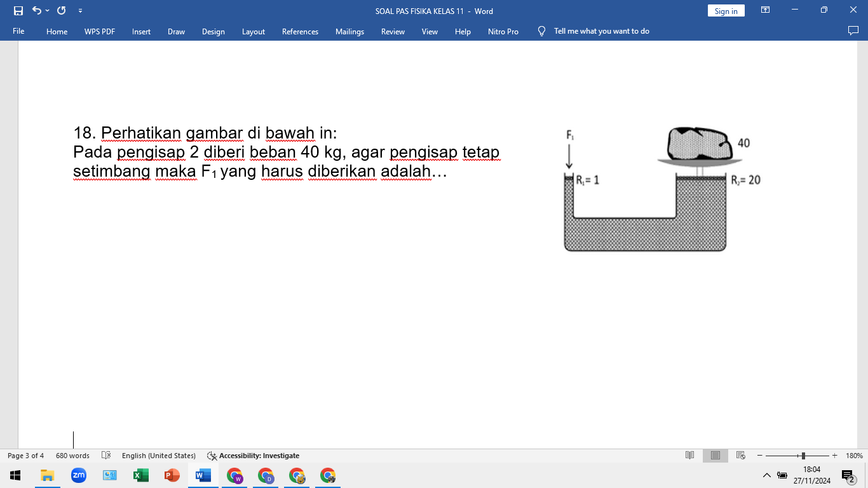
Task: Click the proofing check icon in status bar
Action: [106, 456]
